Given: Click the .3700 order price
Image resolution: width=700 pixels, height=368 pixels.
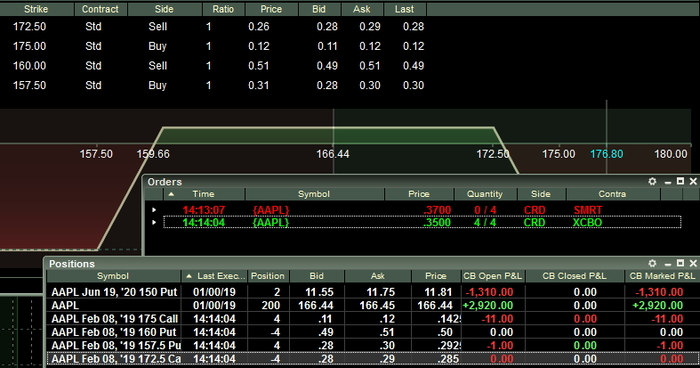Looking at the screenshot, I should 438,210.
